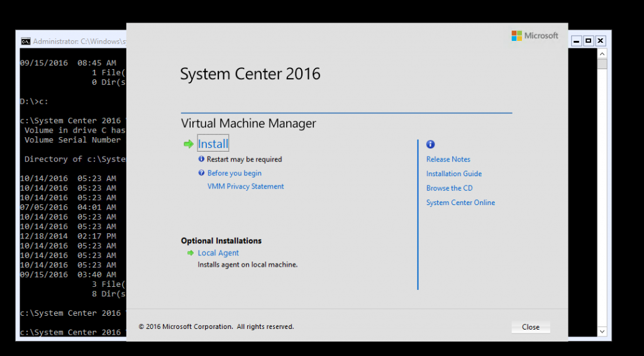Minimize the command prompt window

[576, 41]
